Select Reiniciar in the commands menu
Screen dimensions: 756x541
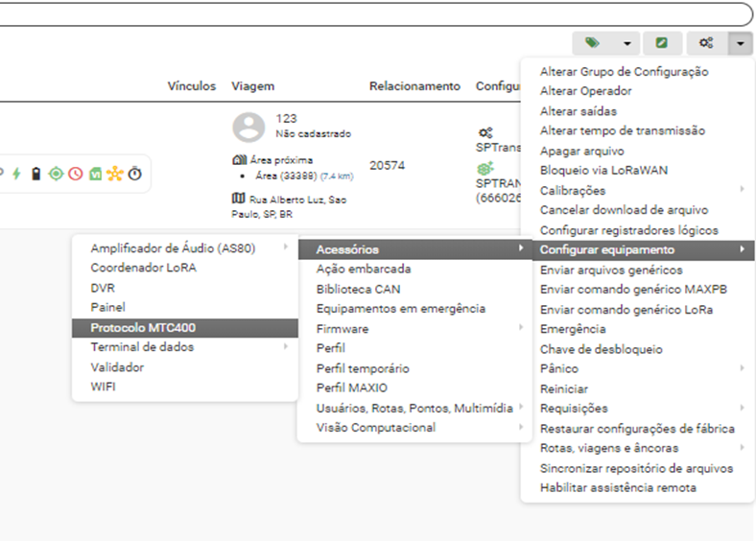point(564,388)
